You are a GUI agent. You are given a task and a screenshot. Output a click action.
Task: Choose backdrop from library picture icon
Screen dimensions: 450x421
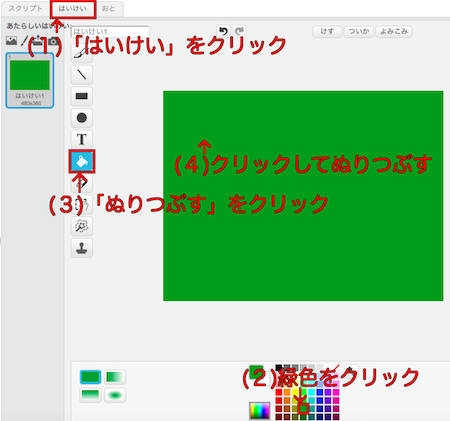[x=11, y=41]
